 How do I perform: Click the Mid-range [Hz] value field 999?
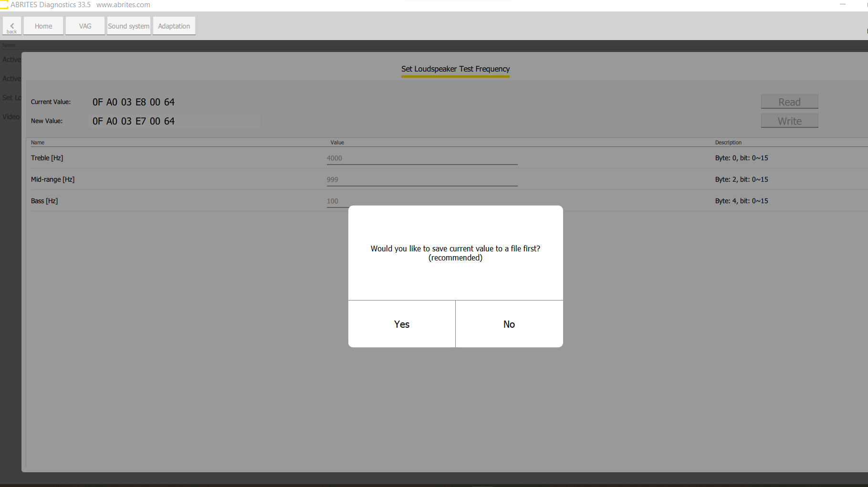pyautogui.click(x=422, y=180)
